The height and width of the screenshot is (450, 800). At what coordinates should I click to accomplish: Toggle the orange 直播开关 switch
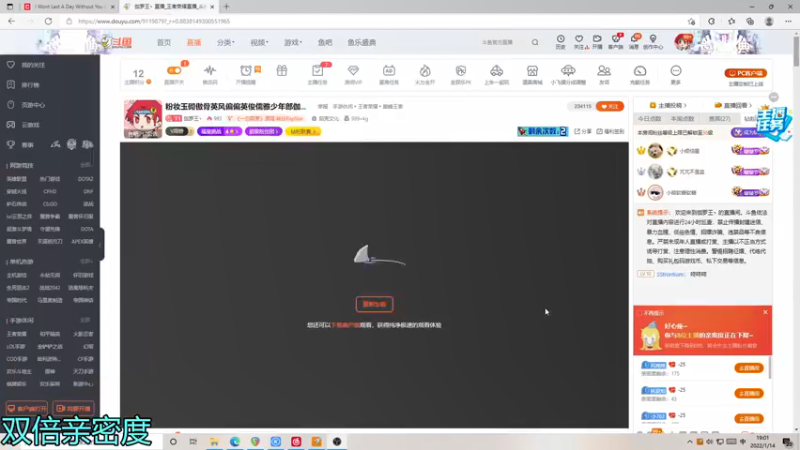click(174, 70)
